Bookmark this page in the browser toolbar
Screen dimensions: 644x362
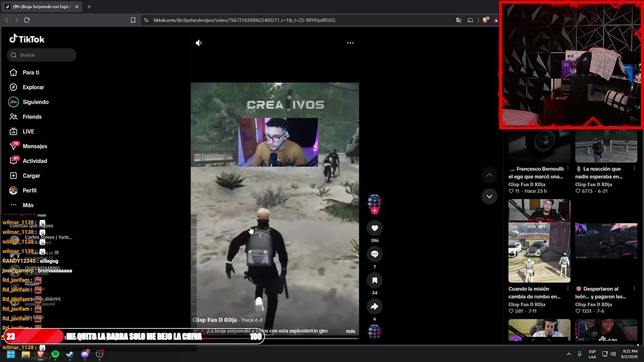133,20
